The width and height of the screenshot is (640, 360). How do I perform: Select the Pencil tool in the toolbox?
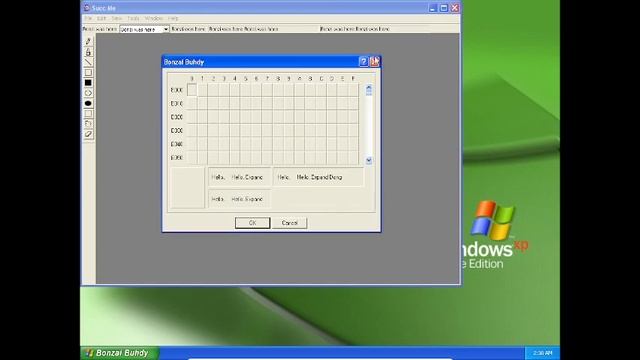[88, 41]
